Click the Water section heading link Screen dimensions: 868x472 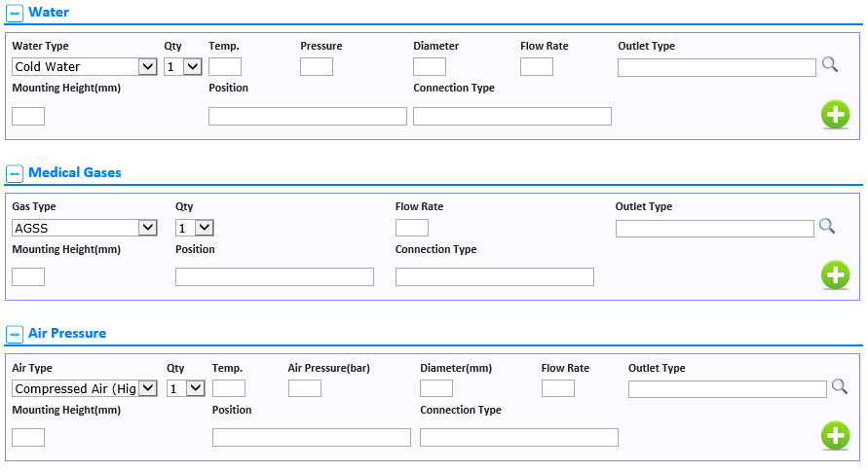tap(49, 12)
